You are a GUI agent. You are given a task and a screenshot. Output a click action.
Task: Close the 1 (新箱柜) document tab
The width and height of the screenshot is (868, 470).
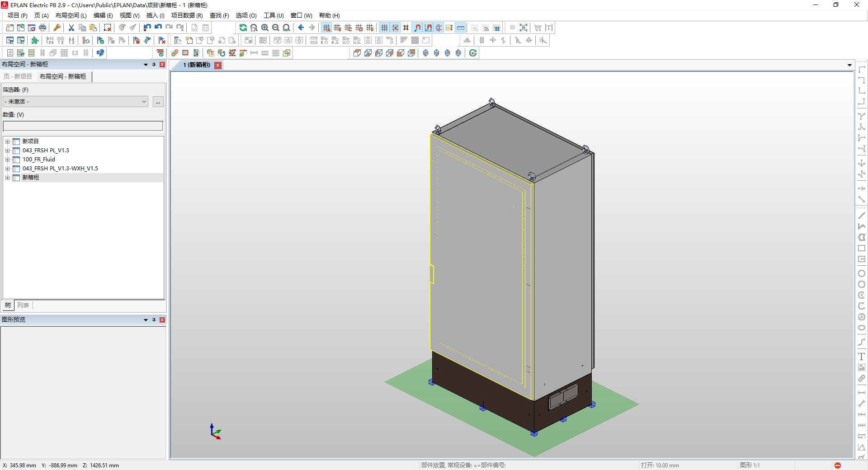tap(218, 66)
